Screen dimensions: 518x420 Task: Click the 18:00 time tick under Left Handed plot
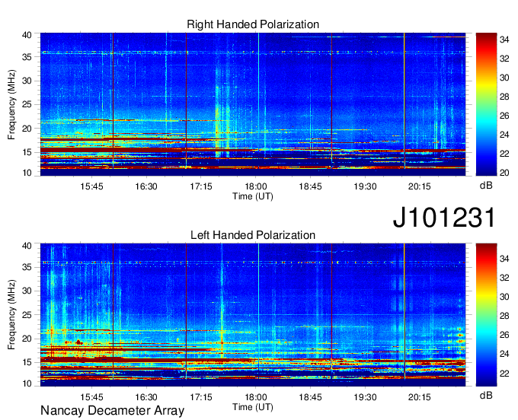[256, 397]
